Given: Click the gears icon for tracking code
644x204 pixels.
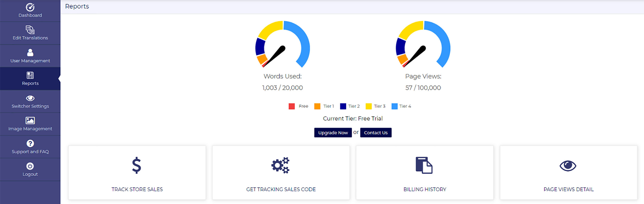Looking at the screenshot, I should point(281,165).
